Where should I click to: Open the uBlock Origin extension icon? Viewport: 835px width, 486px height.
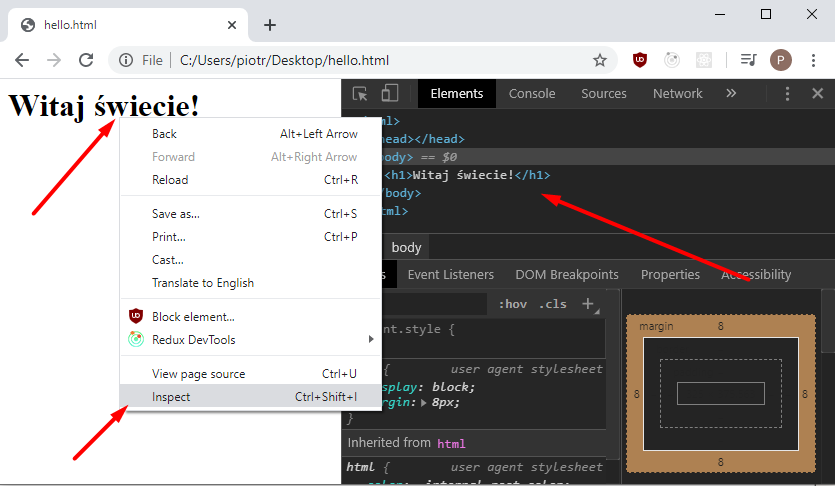click(640, 60)
